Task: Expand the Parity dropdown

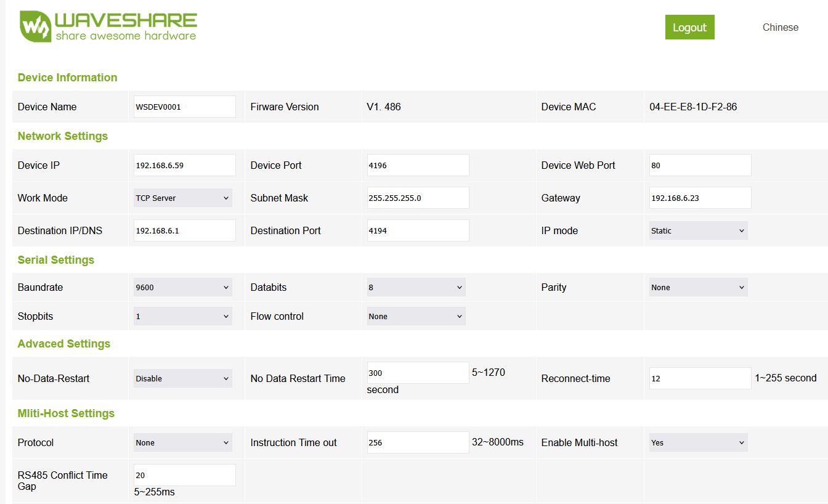Action: click(x=698, y=287)
